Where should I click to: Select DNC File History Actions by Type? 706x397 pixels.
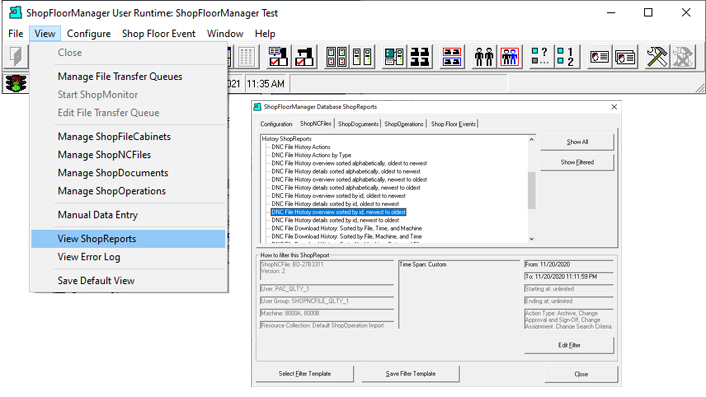(x=311, y=155)
